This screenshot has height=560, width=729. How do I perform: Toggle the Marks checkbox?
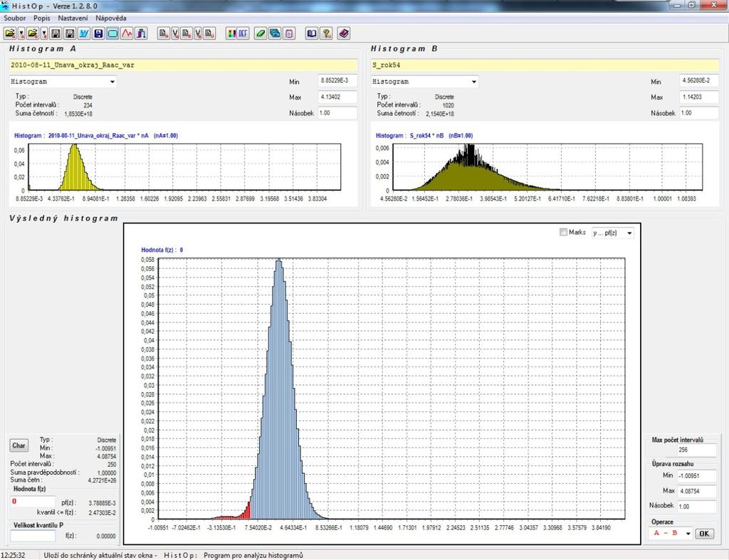564,232
